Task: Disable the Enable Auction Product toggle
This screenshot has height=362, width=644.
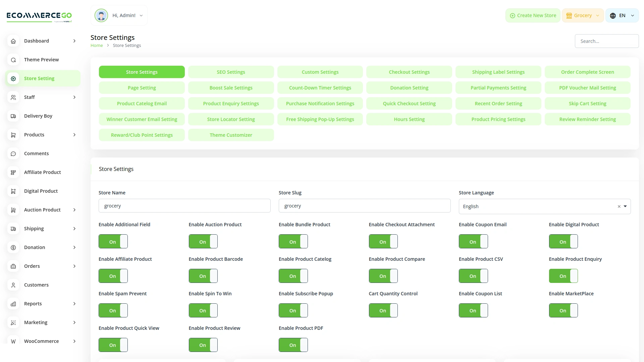Action: pyautogui.click(x=203, y=241)
